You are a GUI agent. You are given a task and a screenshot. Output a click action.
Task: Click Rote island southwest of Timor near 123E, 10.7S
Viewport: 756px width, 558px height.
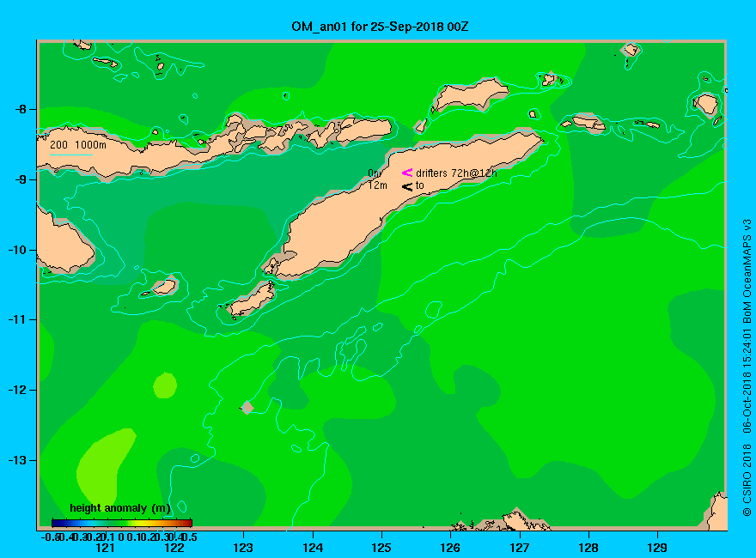(x=252, y=300)
